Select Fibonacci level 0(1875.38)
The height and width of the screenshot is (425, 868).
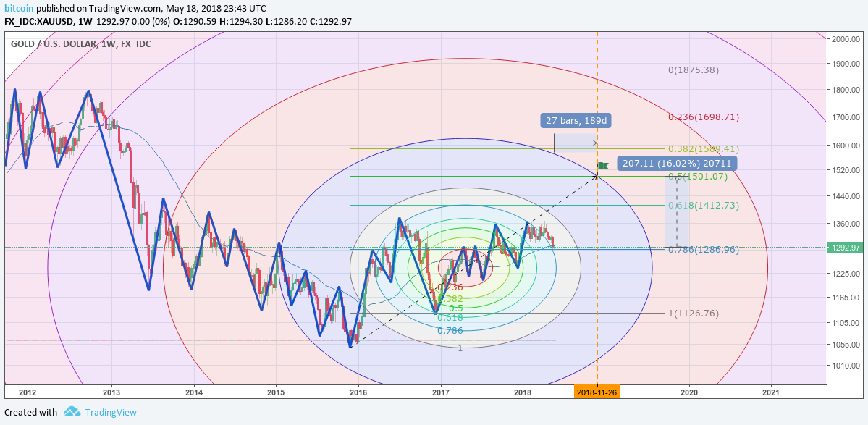[693, 70]
